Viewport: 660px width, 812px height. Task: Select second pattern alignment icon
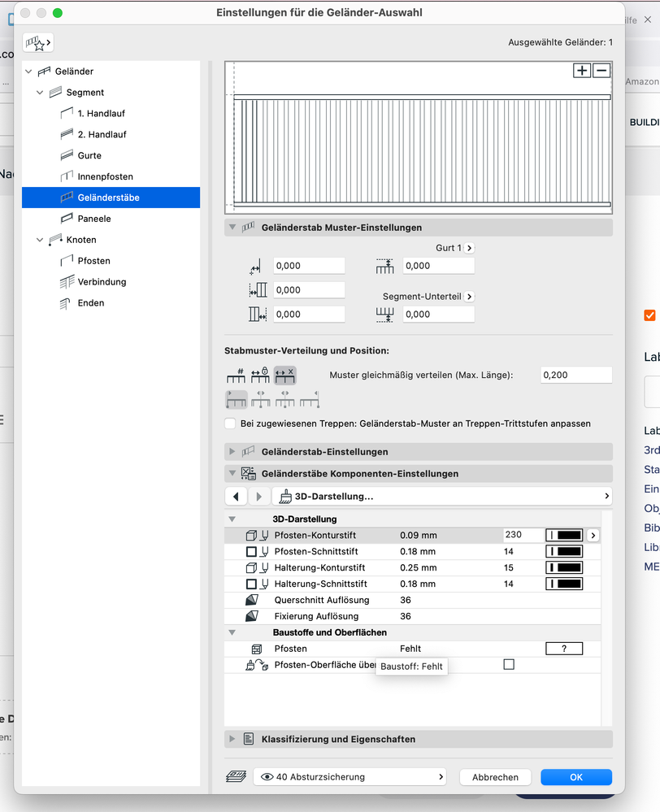[x=261, y=399]
